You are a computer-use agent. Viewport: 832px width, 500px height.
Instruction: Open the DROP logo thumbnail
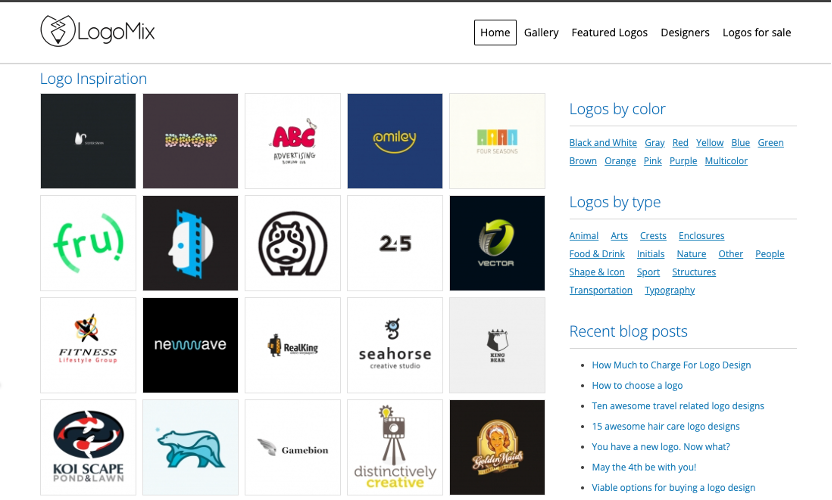tap(190, 141)
